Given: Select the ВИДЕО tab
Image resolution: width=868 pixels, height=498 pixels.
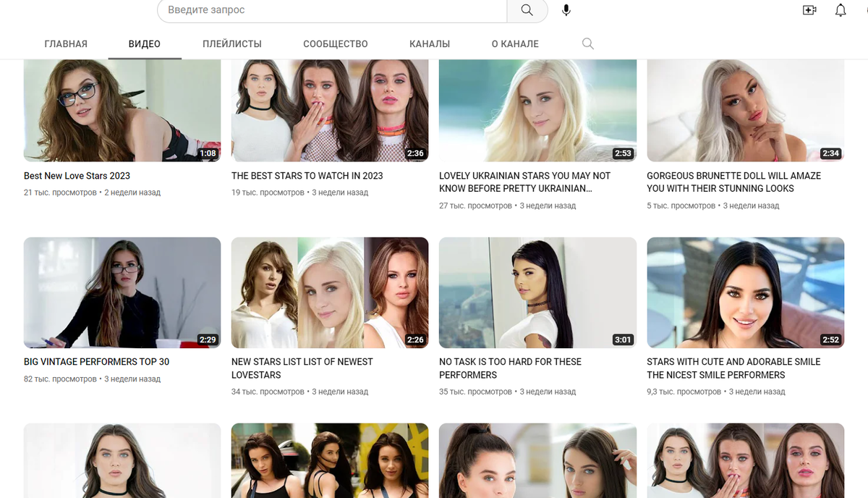Looking at the screenshot, I should click(145, 44).
